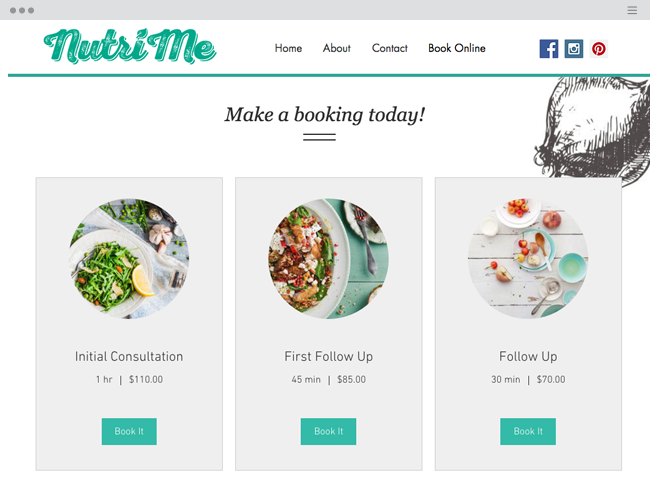The width and height of the screenshot is (650, 479).
Task: Book the Initial Consultation service
Action: 129,431
